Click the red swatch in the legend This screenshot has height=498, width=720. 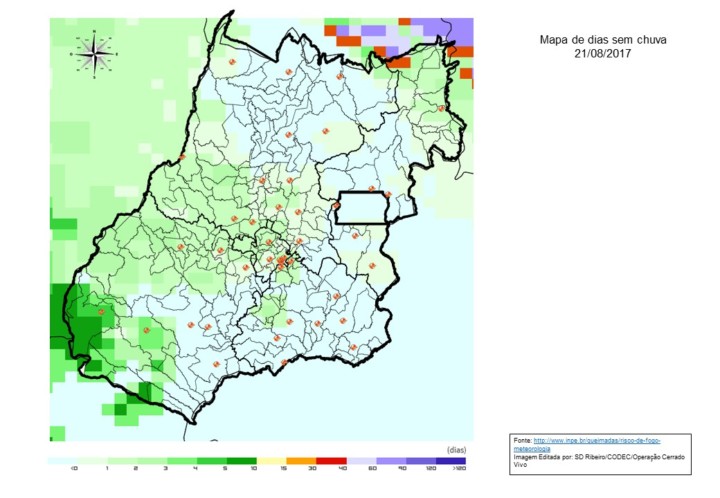(330, 460)
